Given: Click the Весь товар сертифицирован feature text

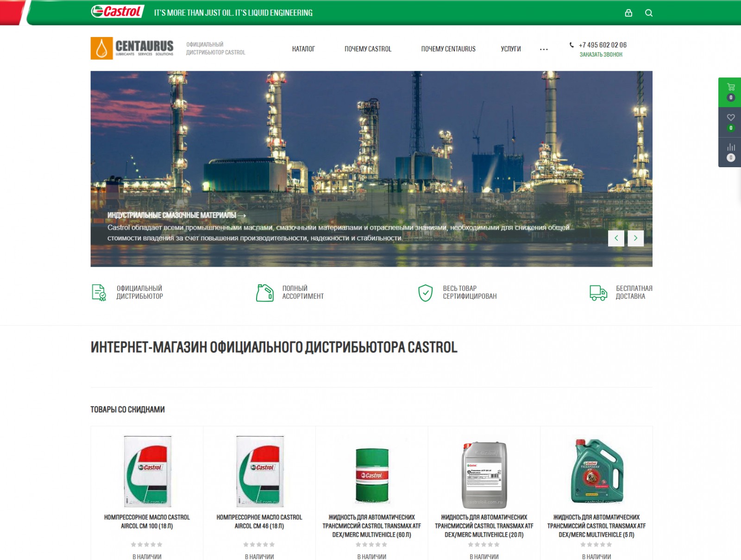Looking at the screenshot, I should [x=470, y=292].
